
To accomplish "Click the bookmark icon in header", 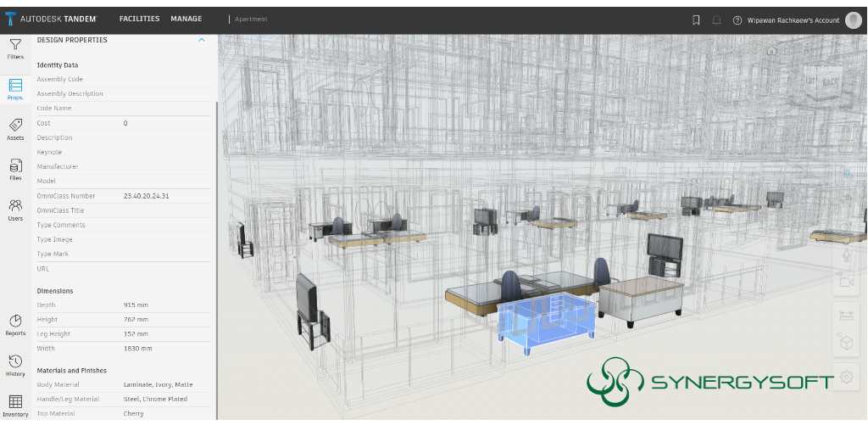I will (697, 20).
